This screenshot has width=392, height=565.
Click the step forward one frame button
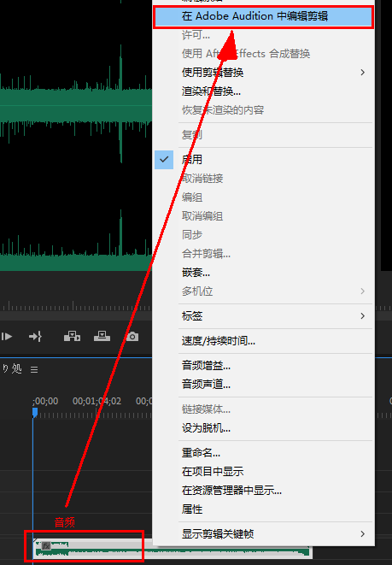tap(7, 337)
